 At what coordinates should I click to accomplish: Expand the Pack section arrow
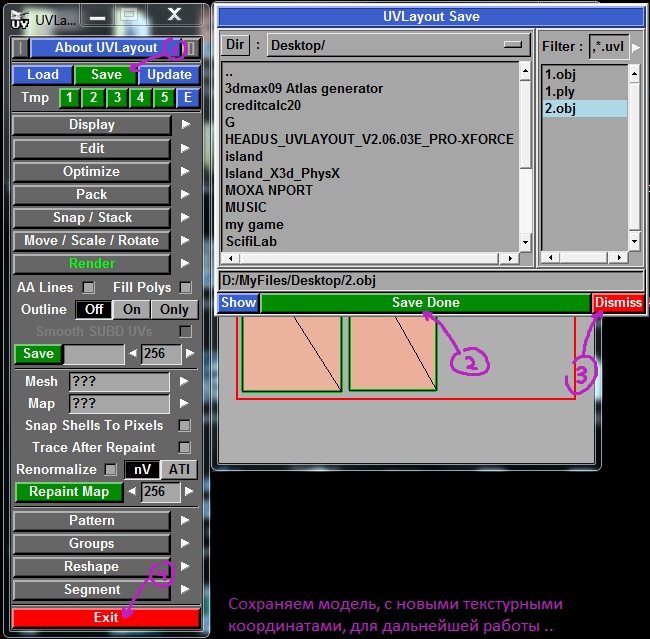click(186, 194)
